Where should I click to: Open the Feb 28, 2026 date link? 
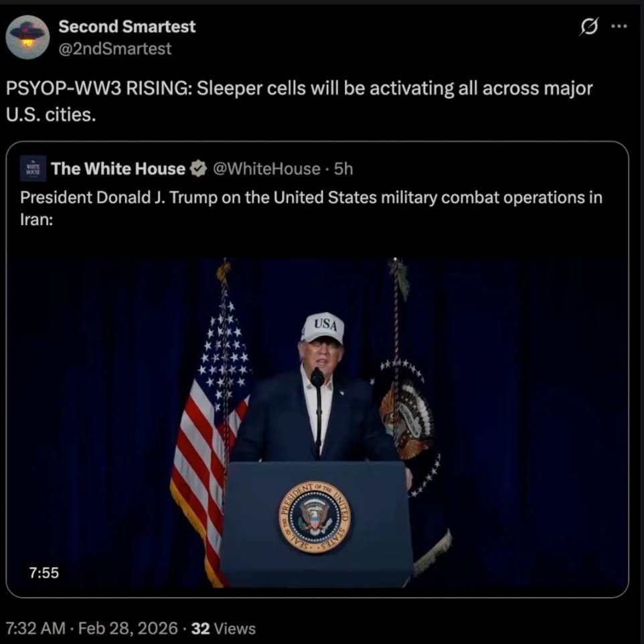pos(128,629)
